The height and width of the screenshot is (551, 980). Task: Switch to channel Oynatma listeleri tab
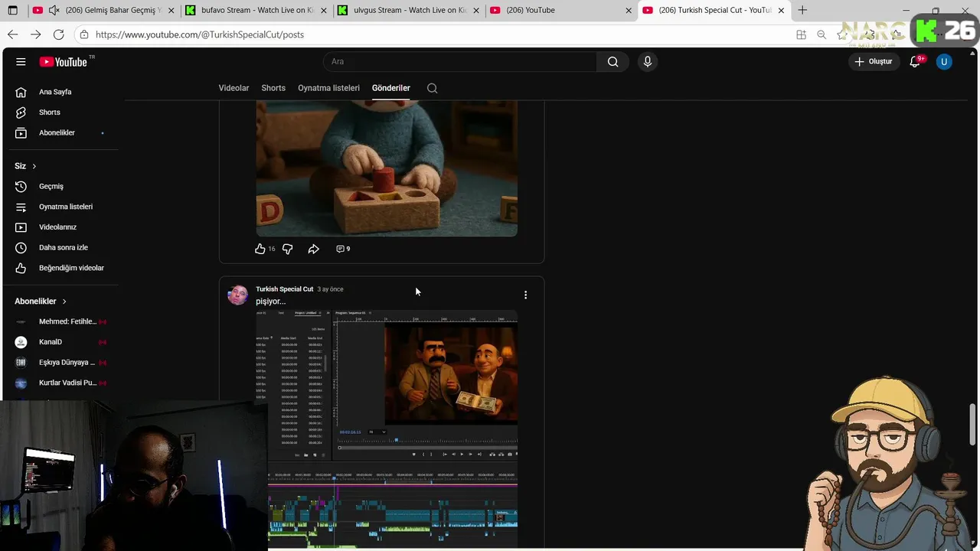pos(328,88)
